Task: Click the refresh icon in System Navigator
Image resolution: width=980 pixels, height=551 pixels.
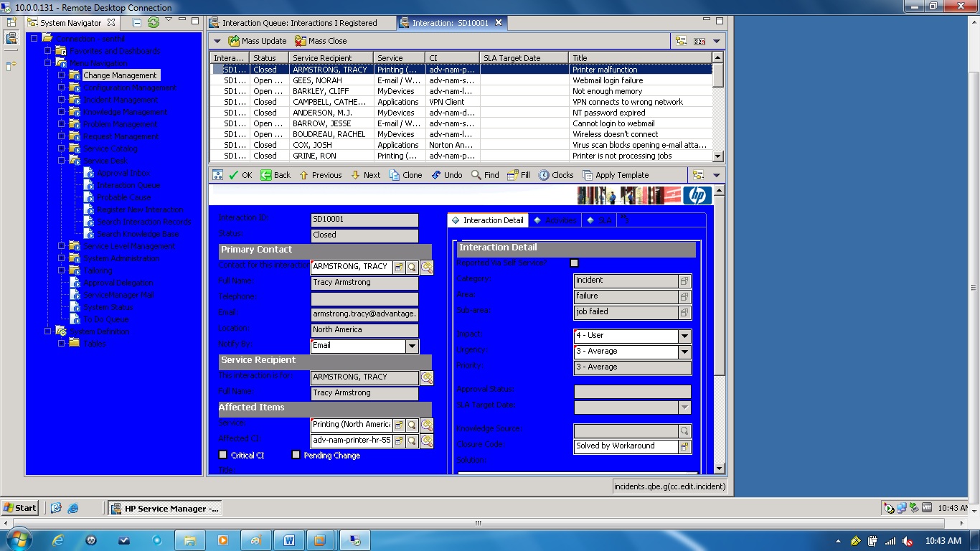Action: (152, 22)
